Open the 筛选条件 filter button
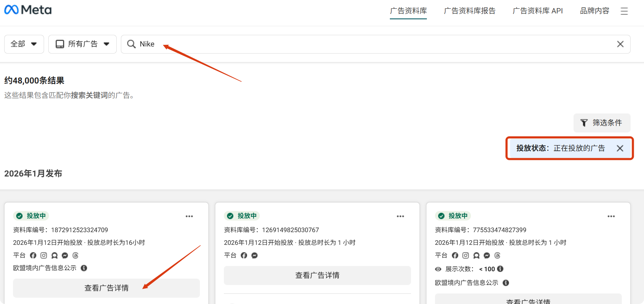The image size is (644, 304). pyautogui.click(x=602, y=123)
